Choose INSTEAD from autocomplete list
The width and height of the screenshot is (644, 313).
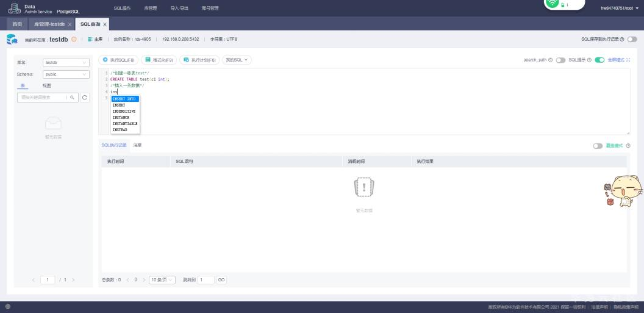[x=125, y=130]
